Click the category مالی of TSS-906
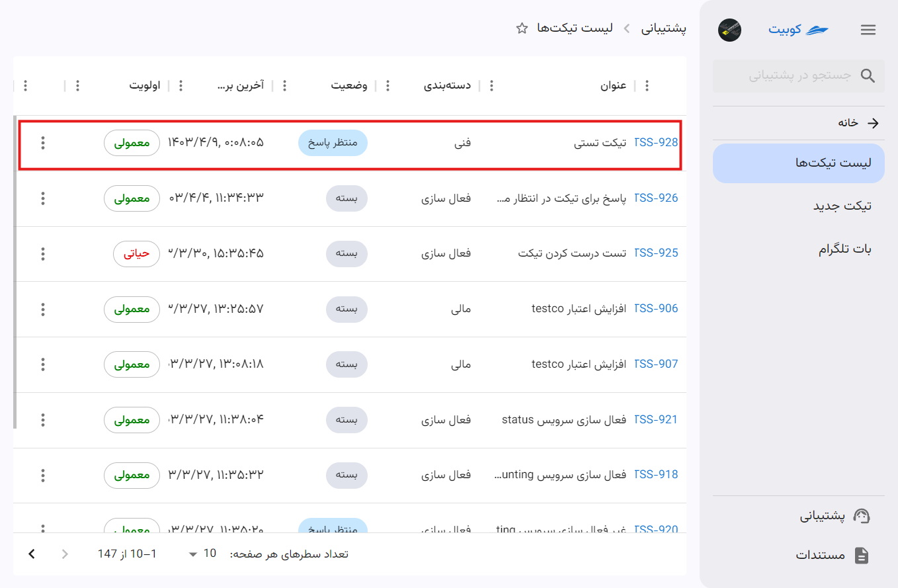Screen dimensions: 898x588 tap(460, 309)
